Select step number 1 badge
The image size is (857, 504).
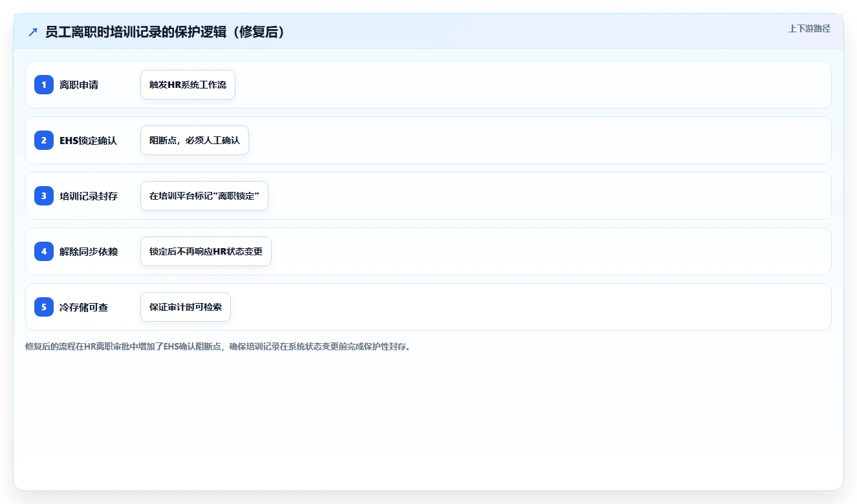pos(44,85)
